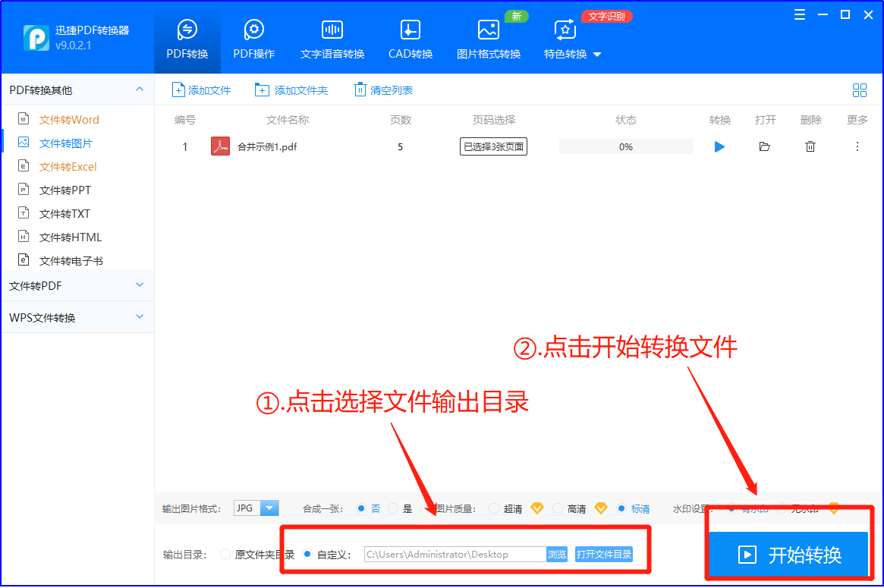Select file name 合并示例1.pdf
Image resolution: width=884 pixels, height=588 pixels.
point(266,147)
